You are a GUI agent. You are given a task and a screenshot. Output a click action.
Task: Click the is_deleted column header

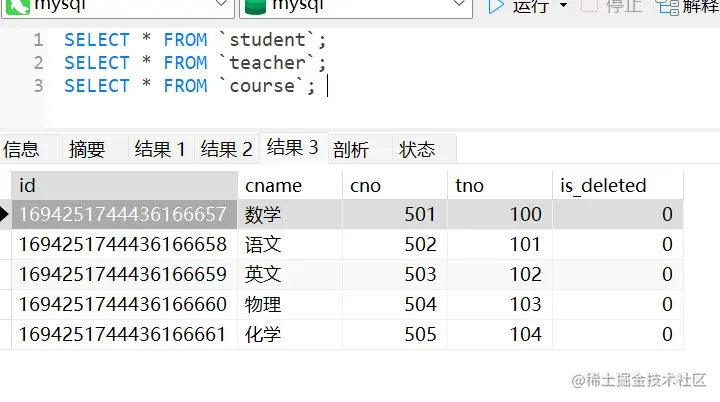[x=618, y=186]
